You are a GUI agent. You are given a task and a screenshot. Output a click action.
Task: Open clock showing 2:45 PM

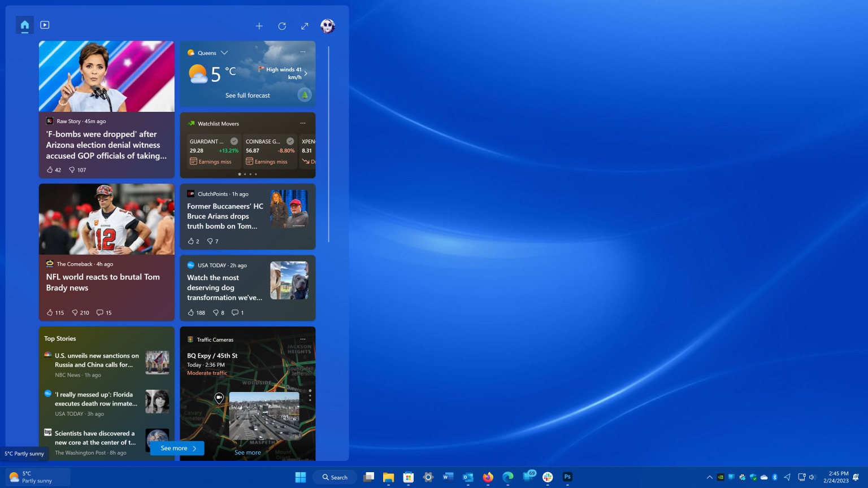[836, 477]
